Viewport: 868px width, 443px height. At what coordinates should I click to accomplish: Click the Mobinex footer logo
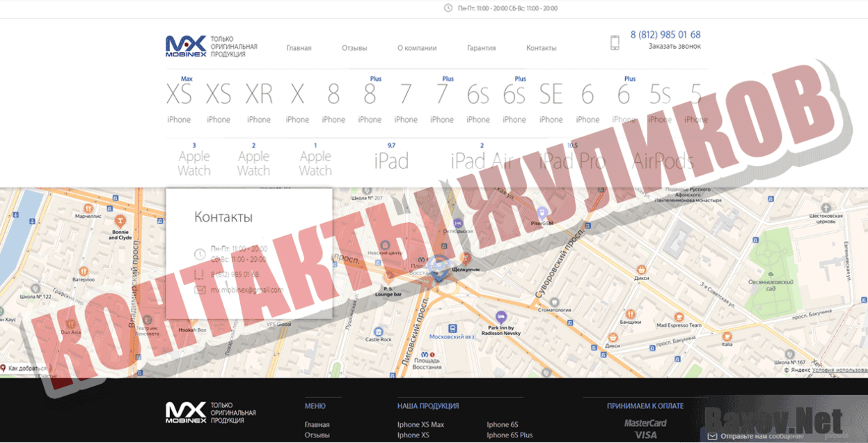coord(186,412)
